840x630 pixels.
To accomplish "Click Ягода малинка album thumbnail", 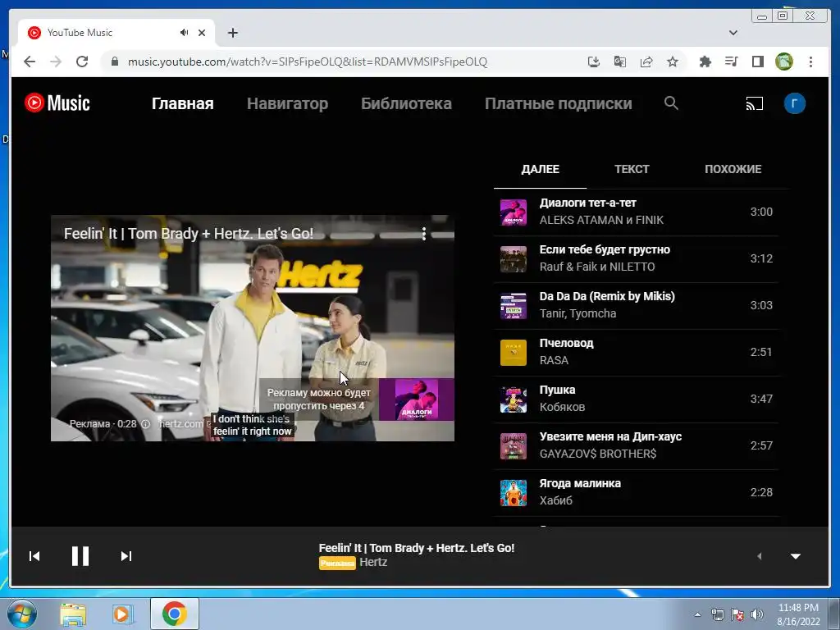I will point(514,493).
